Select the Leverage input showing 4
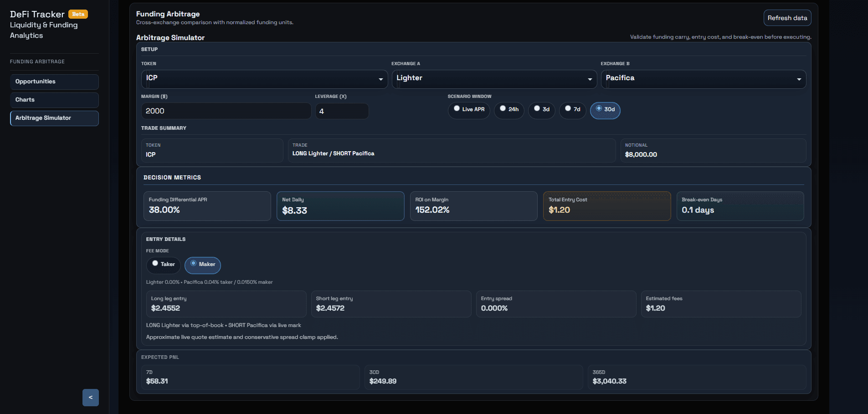The height and width of the screenshot is (414, 868). pos(342,111)
